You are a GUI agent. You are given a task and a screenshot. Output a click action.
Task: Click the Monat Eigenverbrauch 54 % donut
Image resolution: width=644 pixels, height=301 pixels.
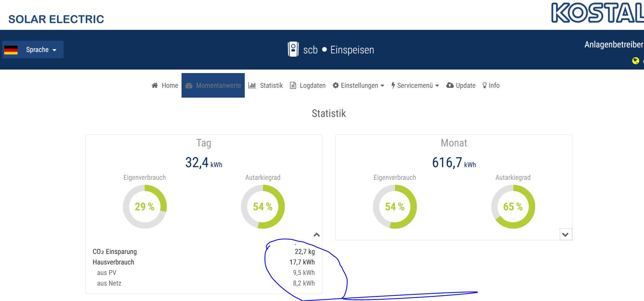click(x=395, y=207)
